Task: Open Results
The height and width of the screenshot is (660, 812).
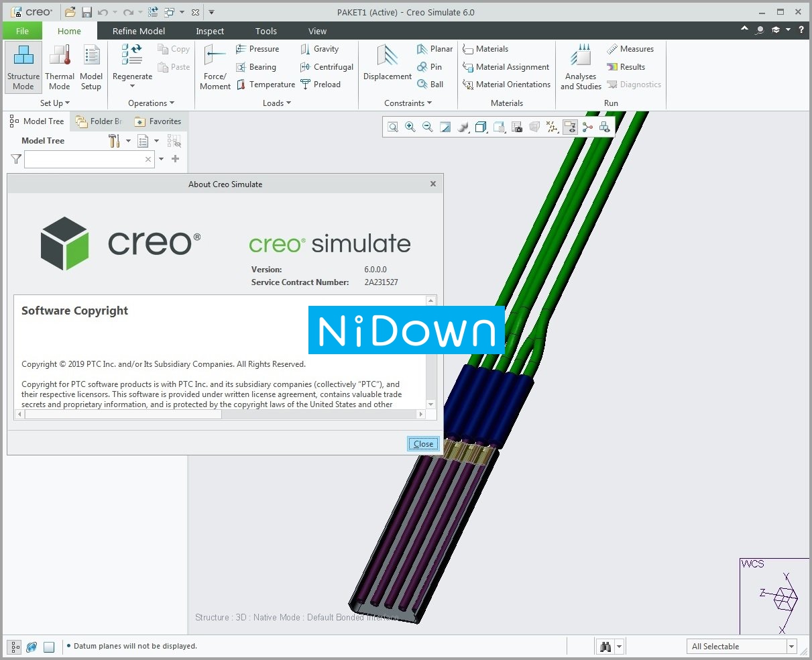Action: pos(626,67)
